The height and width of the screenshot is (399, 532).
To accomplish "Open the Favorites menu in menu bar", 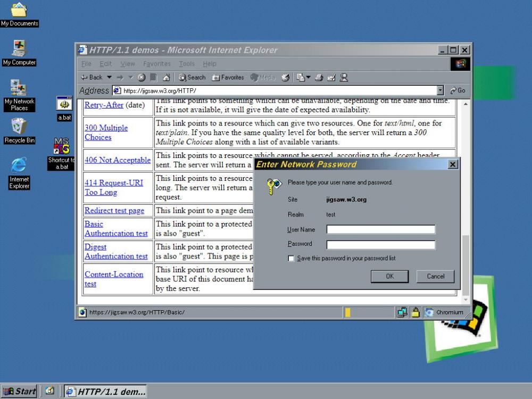I will pos(157,64).
